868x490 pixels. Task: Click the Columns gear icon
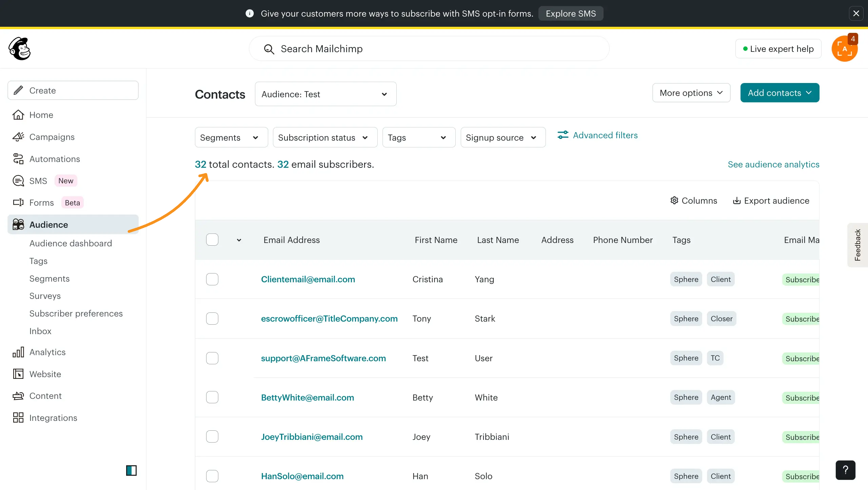674,201
